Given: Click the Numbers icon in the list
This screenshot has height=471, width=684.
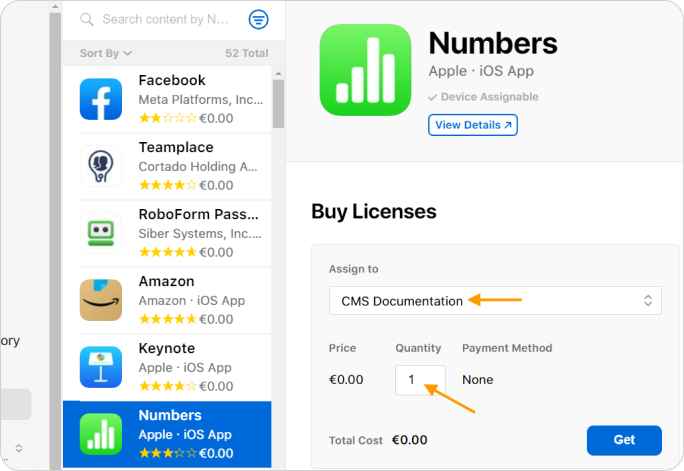Looking at the screenshot, I should 101,434.
